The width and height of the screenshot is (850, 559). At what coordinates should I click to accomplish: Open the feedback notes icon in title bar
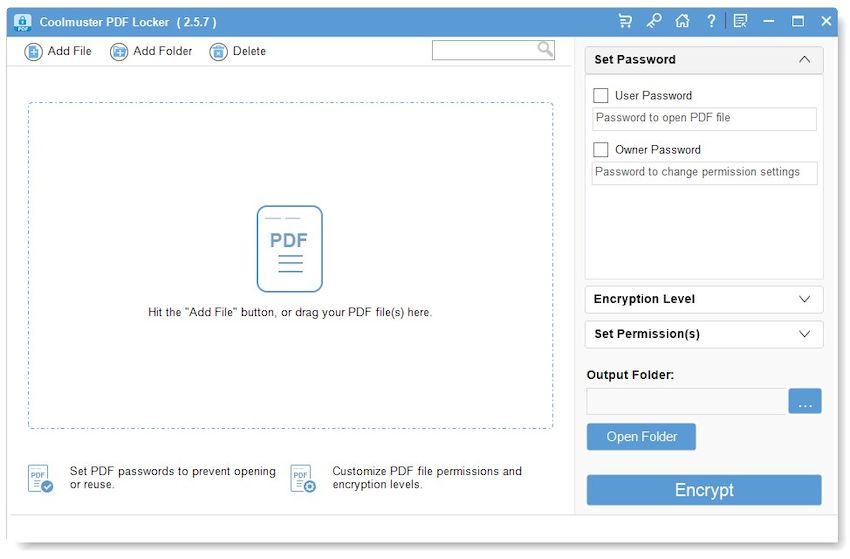click(740, 21)
